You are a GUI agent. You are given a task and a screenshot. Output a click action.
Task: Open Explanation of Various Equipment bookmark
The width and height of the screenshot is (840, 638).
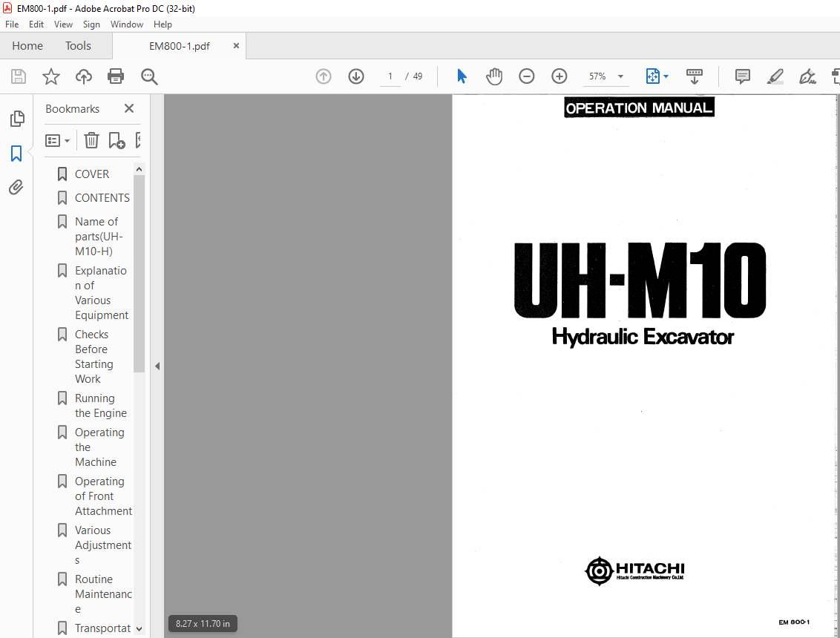[x=101, y=292]
